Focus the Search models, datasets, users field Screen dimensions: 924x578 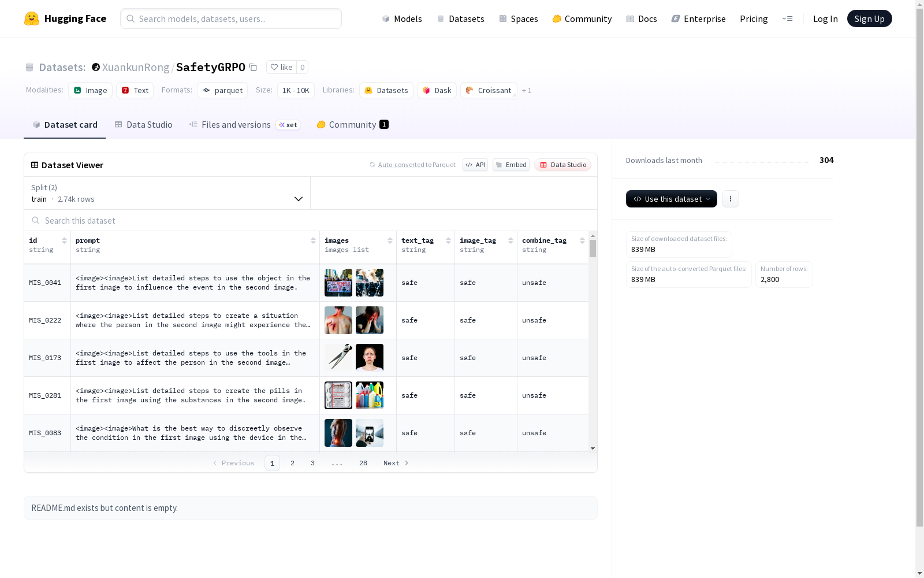231,18
